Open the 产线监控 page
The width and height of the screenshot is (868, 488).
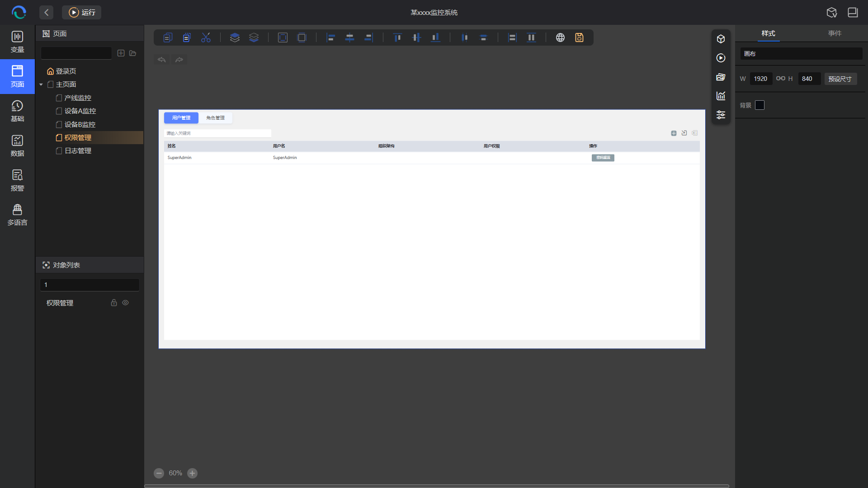click(78, 98)
